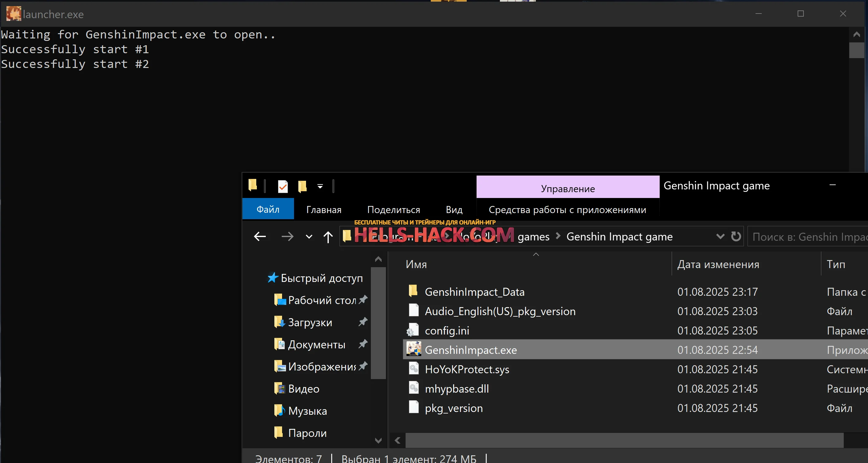Sort by the Тип column header
Viewport: 868px width, 463px height.
click(836, 264)
